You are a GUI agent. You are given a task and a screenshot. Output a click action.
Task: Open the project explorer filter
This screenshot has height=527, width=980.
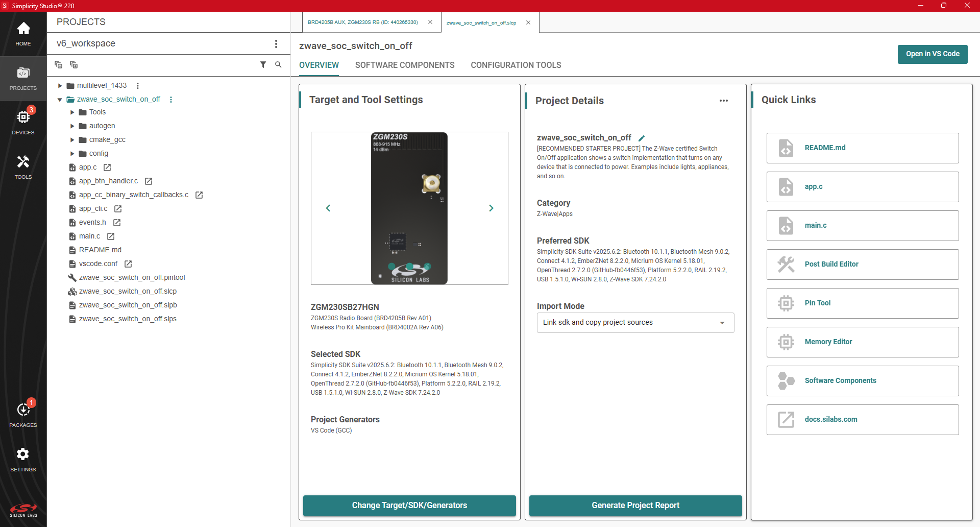pyautogui.click(x=263, y=65)
